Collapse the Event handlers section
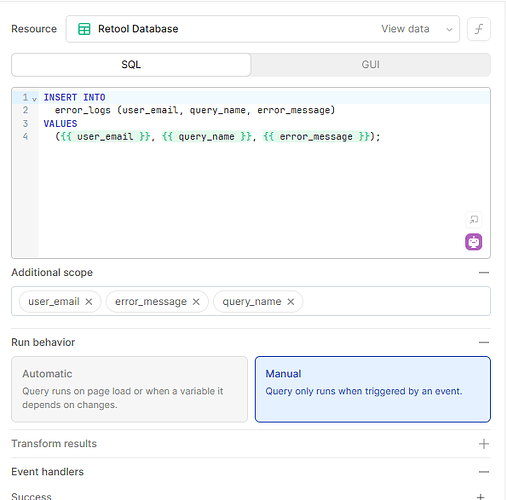Screen dimensions: 506x500 tap(484, 472)
